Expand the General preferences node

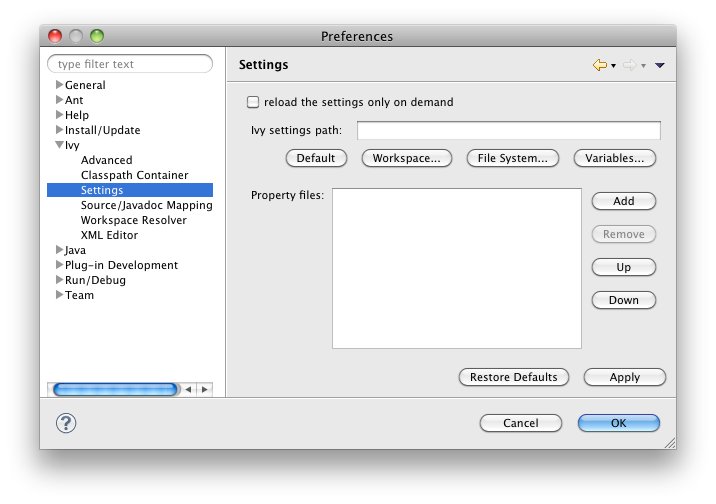pos(60,85)
